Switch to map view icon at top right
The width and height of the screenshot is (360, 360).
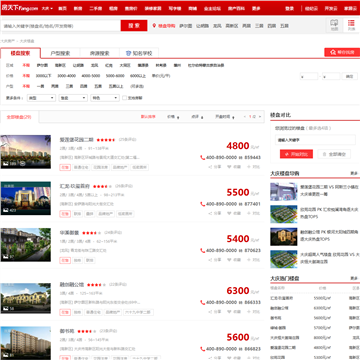(334, 25)
